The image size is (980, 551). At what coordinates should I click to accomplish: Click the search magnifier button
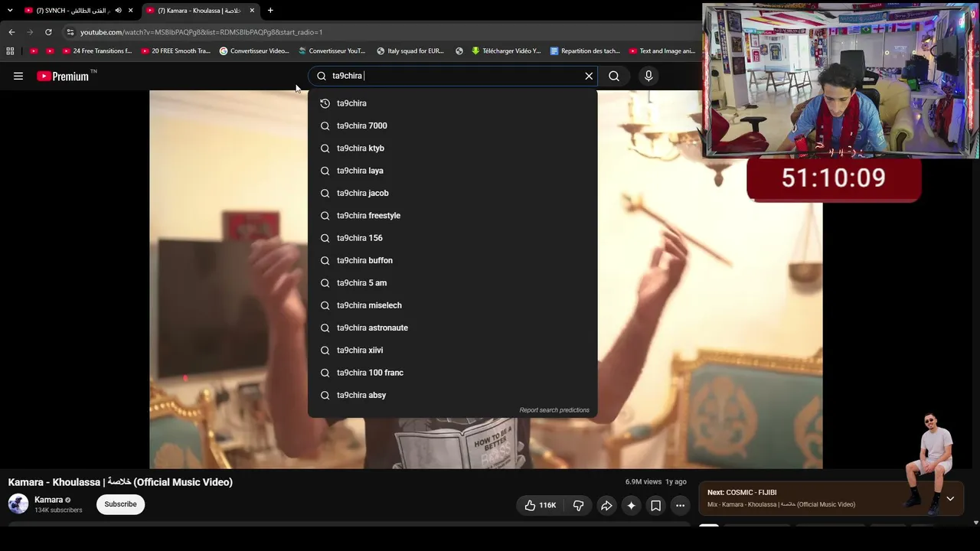click(x=614, y=76)
